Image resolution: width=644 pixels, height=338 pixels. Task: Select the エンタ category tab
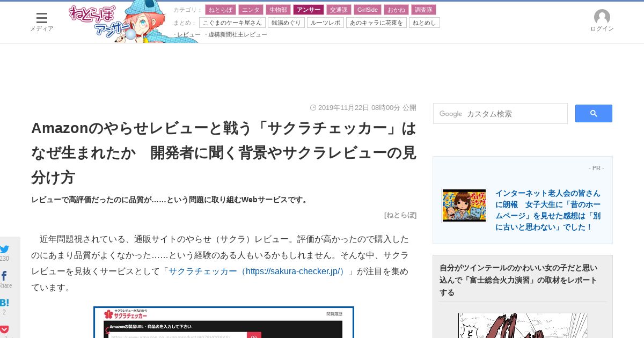point(251,10)
